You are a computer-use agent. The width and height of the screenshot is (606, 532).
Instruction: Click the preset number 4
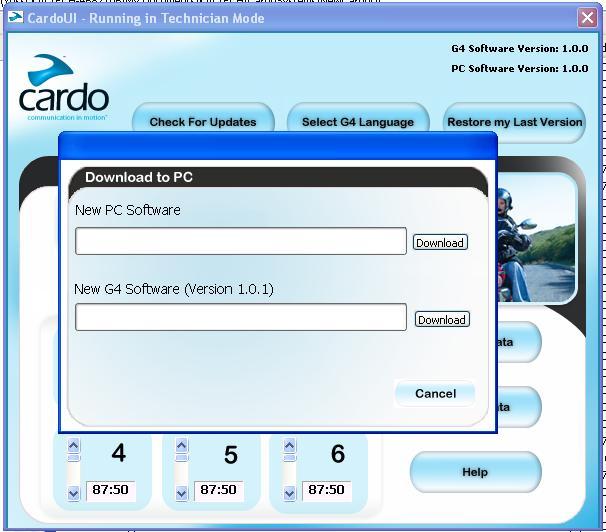pos(119,453)
